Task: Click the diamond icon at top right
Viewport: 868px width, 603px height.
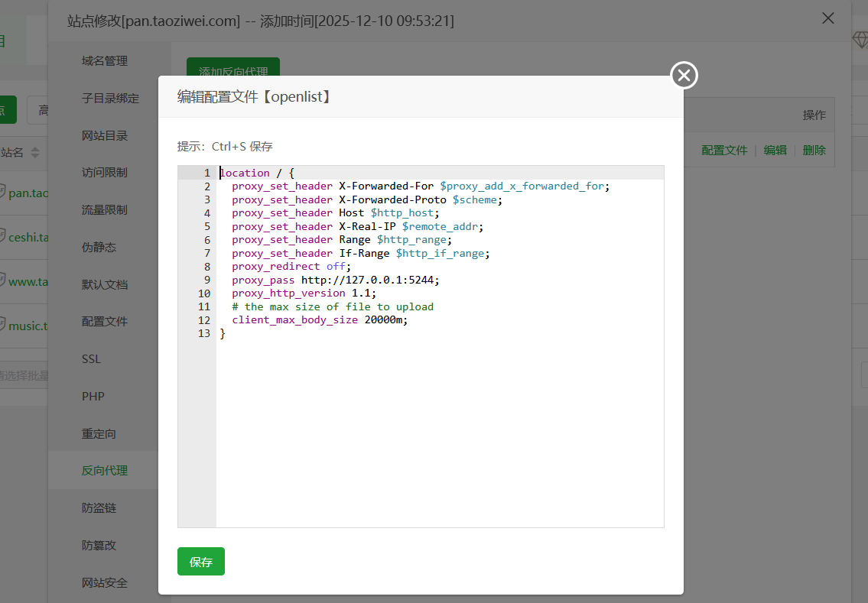Action: click(860, 41)
